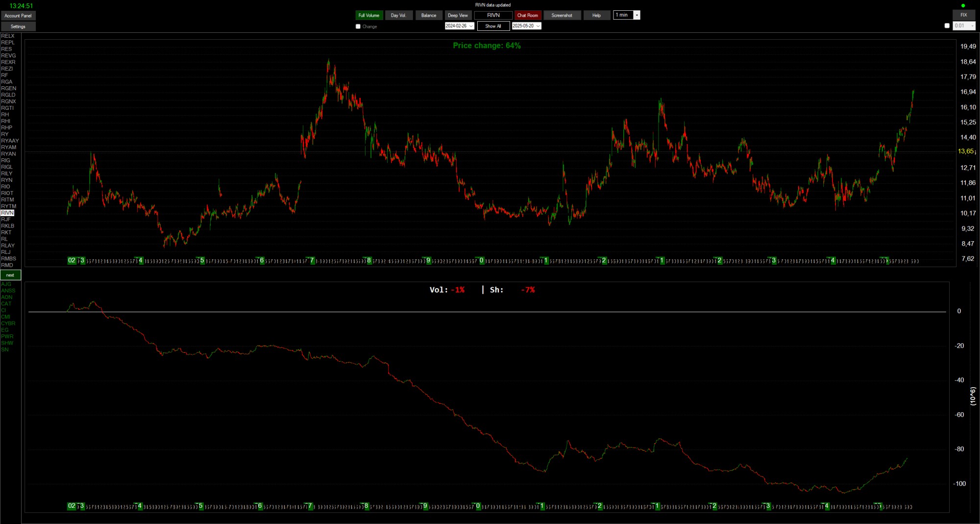Select ticker RGTI in the list
This screenshot has width=980, height=524.
7,108
